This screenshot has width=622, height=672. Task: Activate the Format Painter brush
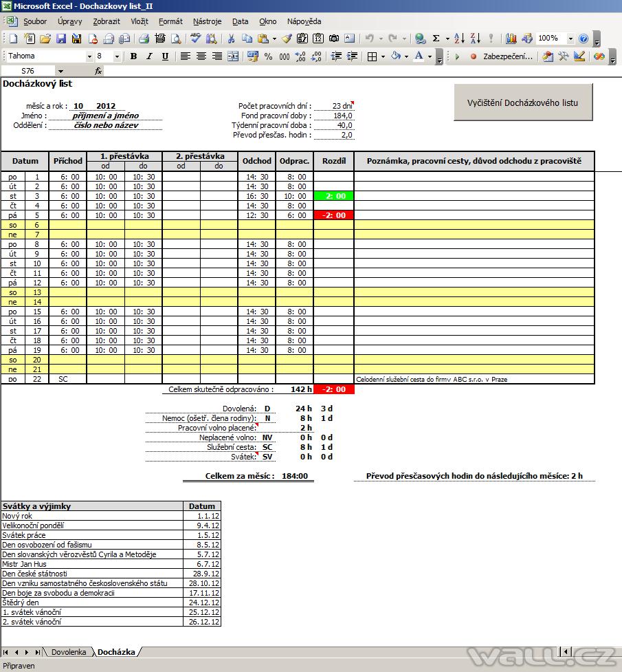coord(287,39)
